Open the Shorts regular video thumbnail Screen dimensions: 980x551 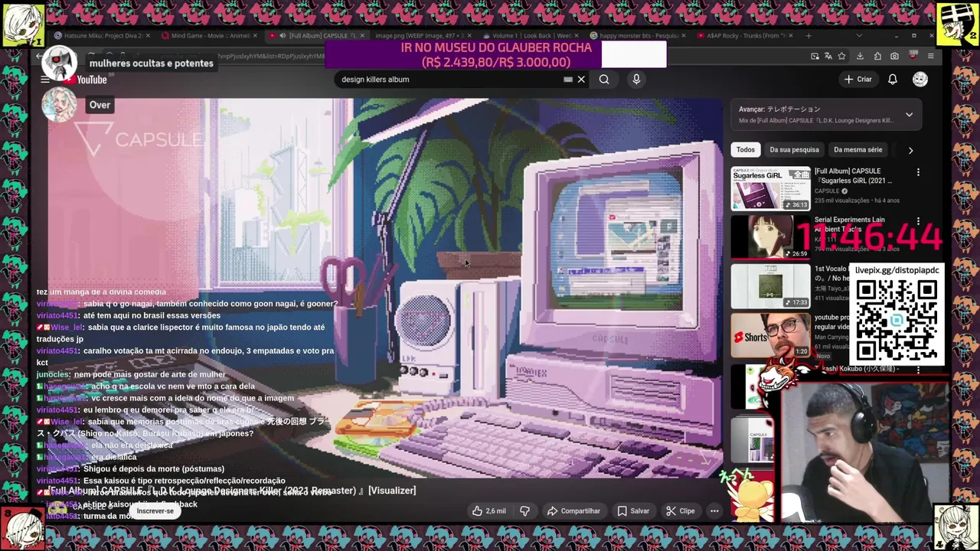click(x=770, y=335)
